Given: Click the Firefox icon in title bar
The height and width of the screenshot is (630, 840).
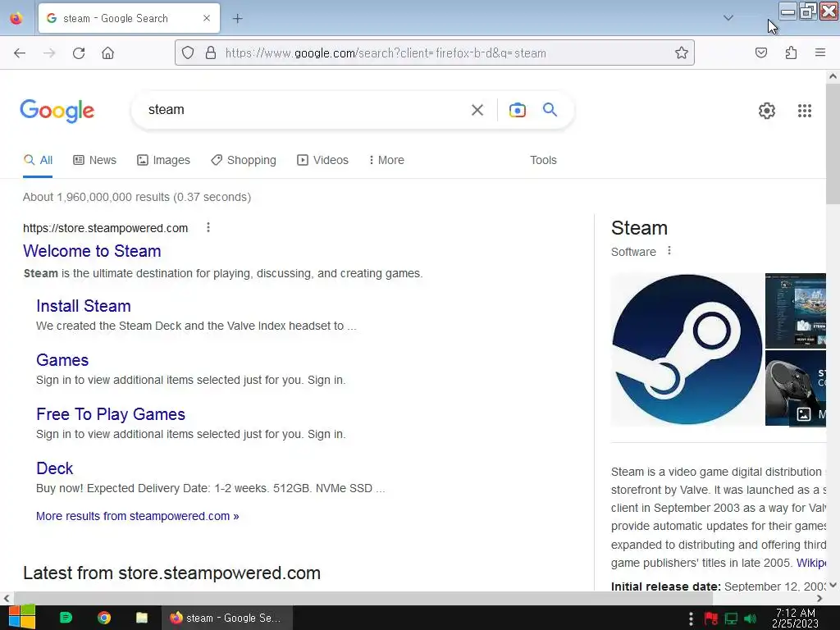Looking at the screenshot, I should pyautogui.click(x=16, y=18).
